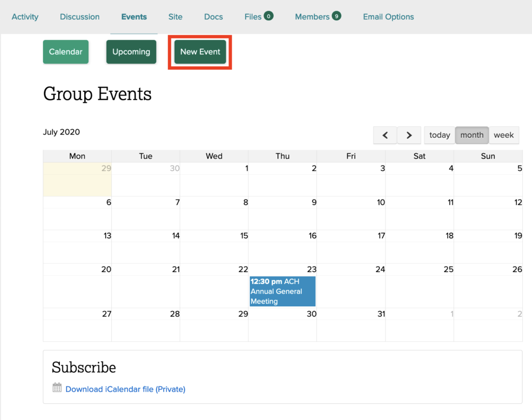532x420 pixels.
Task: Open the Activity tab
Action: 25,17
